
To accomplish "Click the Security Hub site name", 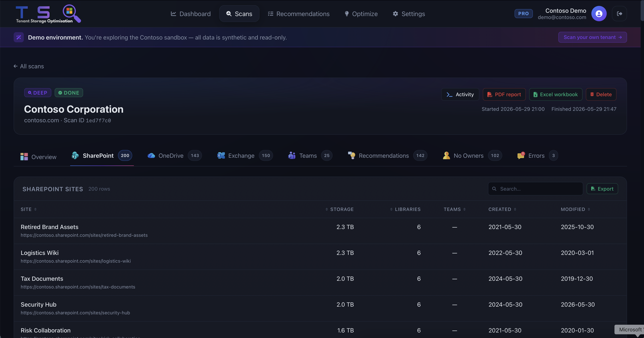I will pos(39,305).
